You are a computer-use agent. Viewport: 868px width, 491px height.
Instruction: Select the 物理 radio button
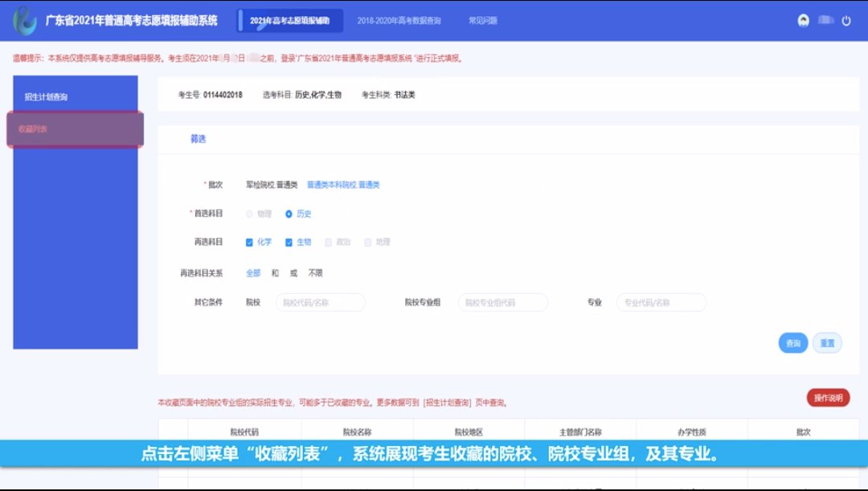point(249,214)
